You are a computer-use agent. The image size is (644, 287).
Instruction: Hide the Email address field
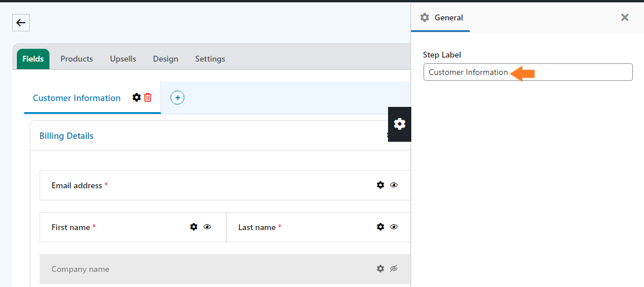click(394, 185)
